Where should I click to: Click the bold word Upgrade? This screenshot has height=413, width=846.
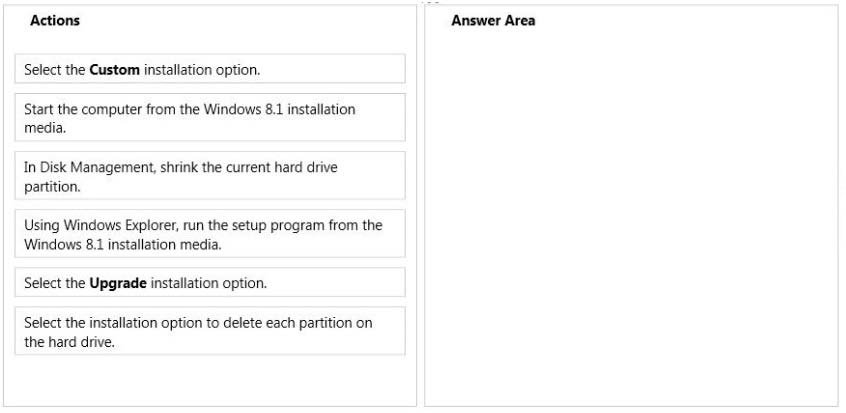(118, 283)
